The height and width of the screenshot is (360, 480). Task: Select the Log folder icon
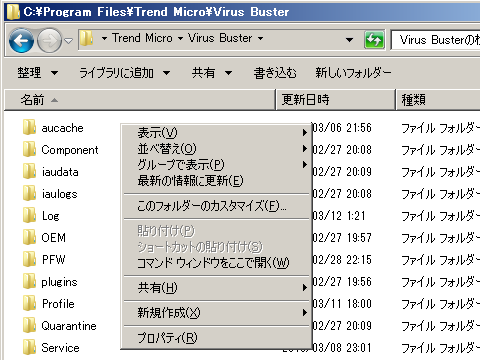click(x=29, y=215)
